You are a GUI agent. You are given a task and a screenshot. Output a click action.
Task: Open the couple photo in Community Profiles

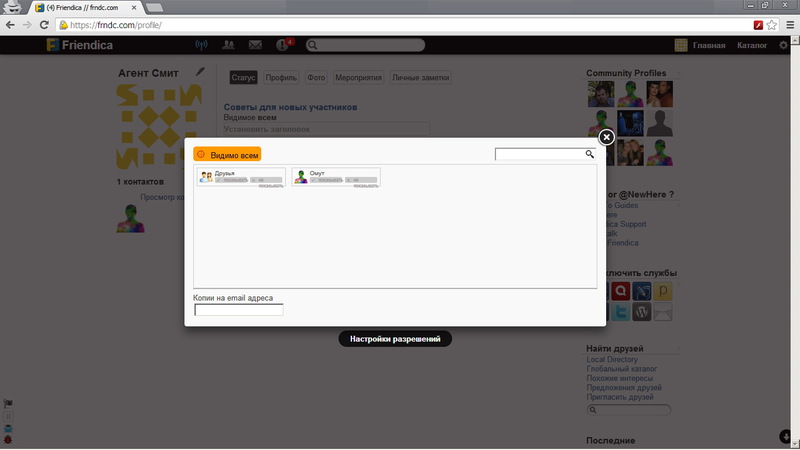click(660, 94)
